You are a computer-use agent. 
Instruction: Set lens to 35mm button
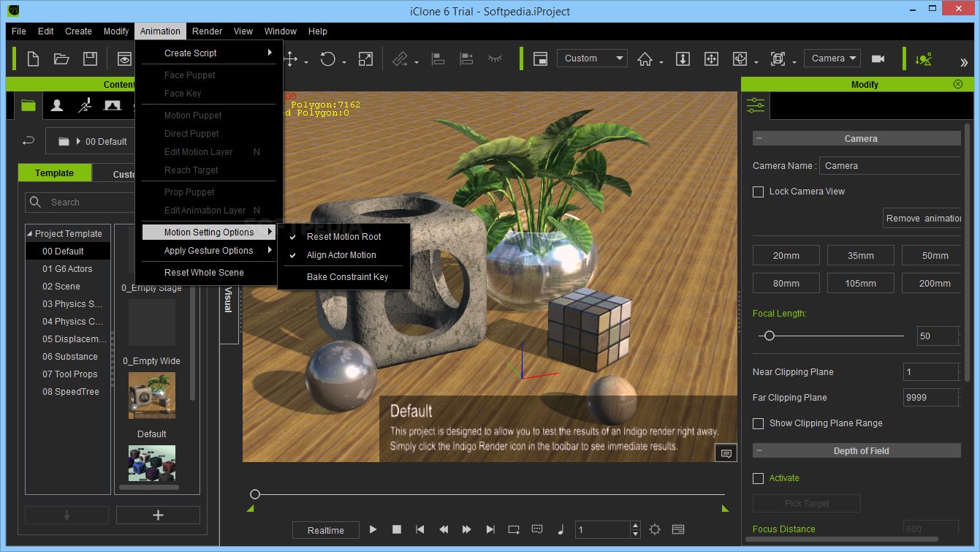pyautogui.click(x=861, y=256)
